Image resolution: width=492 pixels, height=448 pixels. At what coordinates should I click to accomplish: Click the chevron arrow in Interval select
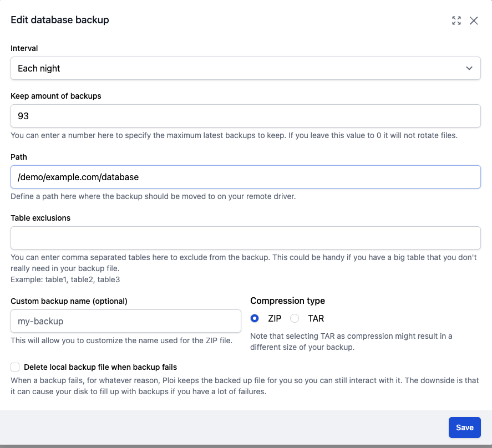point(469,68)
